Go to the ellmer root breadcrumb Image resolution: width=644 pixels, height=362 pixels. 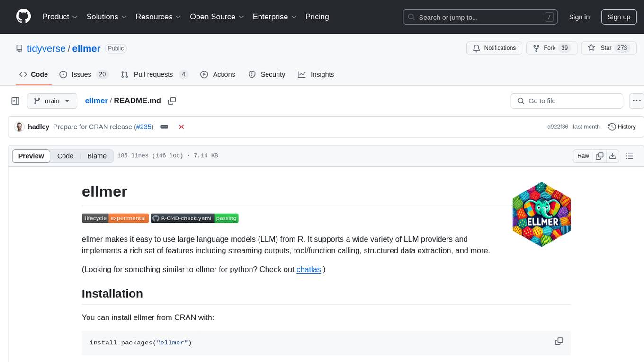pos(96,100)
